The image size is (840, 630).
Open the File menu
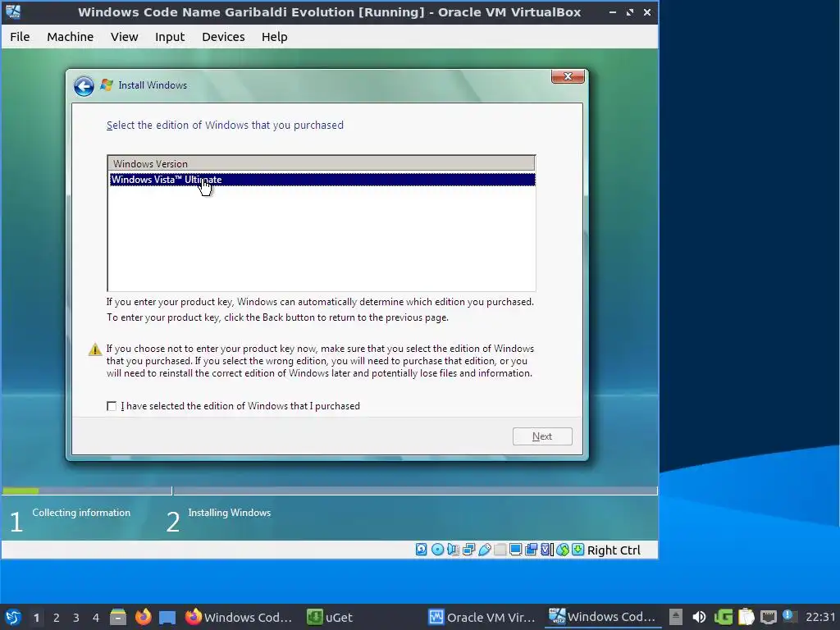20,36
